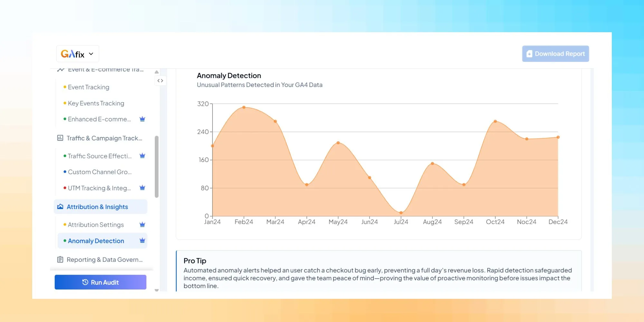Toggle the sidebar collapse control
This screenshot has width=644, height=322.
(x=160, y=80)
